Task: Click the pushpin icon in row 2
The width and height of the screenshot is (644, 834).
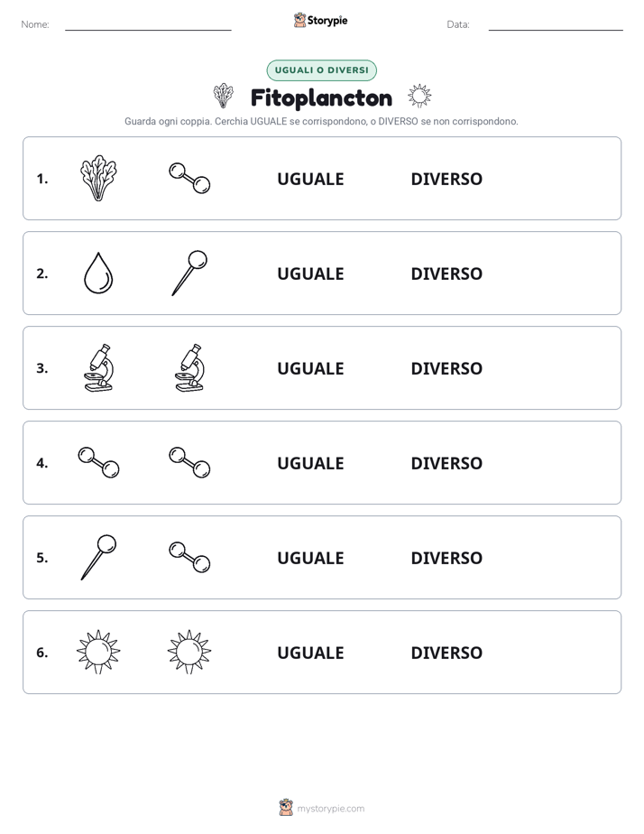Action: tap(189, 273)
